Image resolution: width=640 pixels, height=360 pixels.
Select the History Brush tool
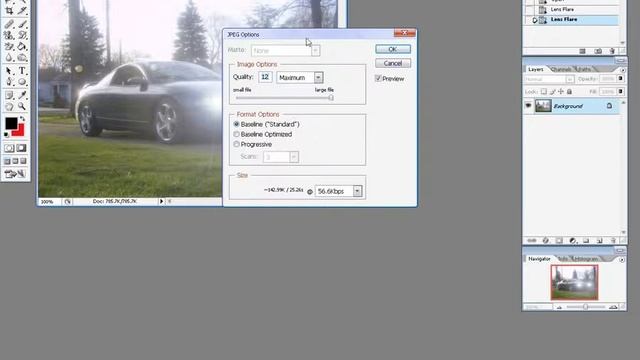[22, 36]
